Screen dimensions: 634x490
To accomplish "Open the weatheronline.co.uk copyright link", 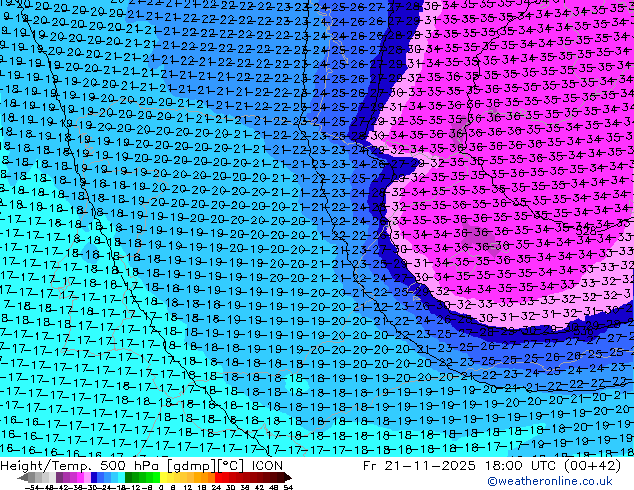I will pyautogui.click(x=550, y=481).
